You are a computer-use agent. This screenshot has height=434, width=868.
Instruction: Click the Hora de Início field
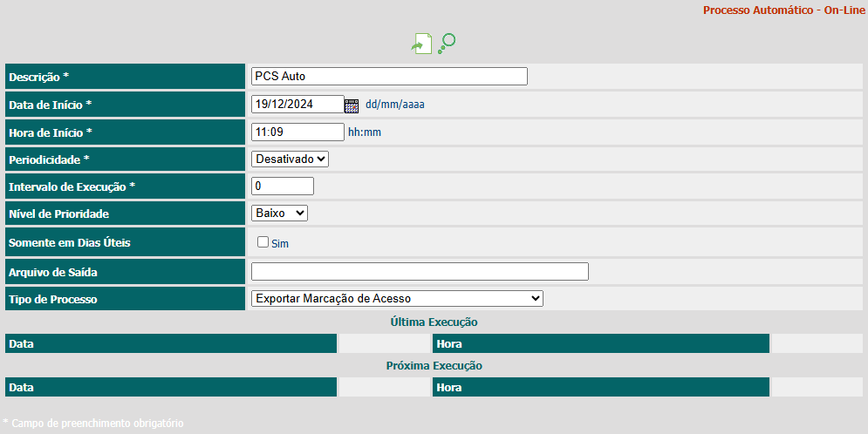(297, 132)
